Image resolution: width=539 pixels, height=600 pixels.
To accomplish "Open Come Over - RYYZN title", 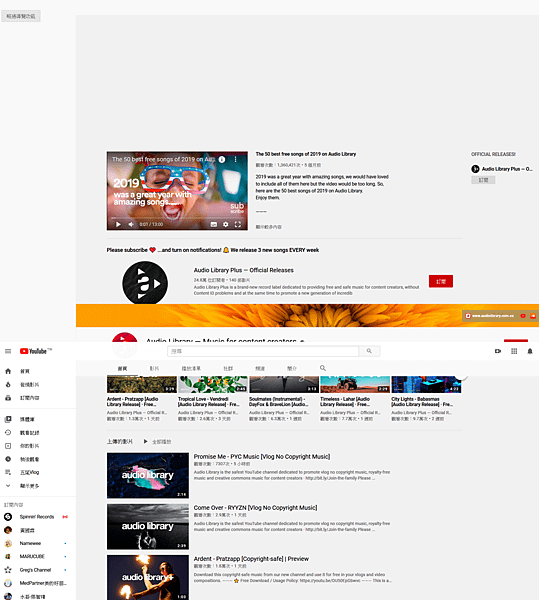I will click(x=255, y=508).
